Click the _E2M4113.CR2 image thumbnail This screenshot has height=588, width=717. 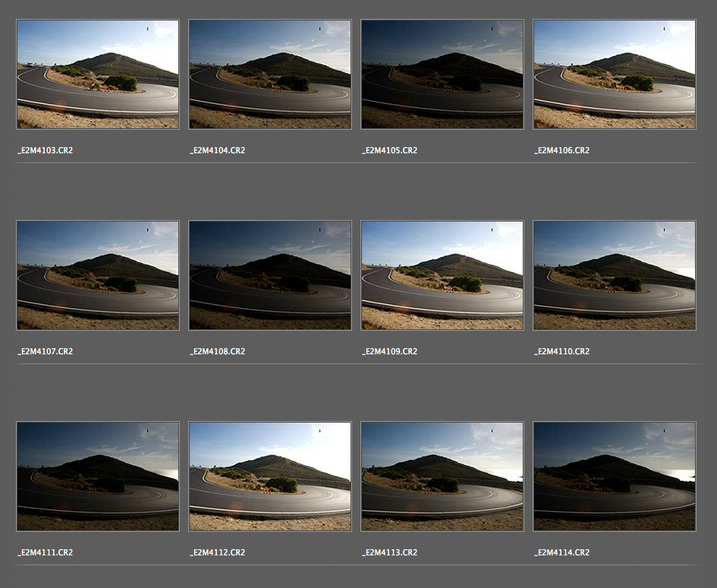pos(442,476)
